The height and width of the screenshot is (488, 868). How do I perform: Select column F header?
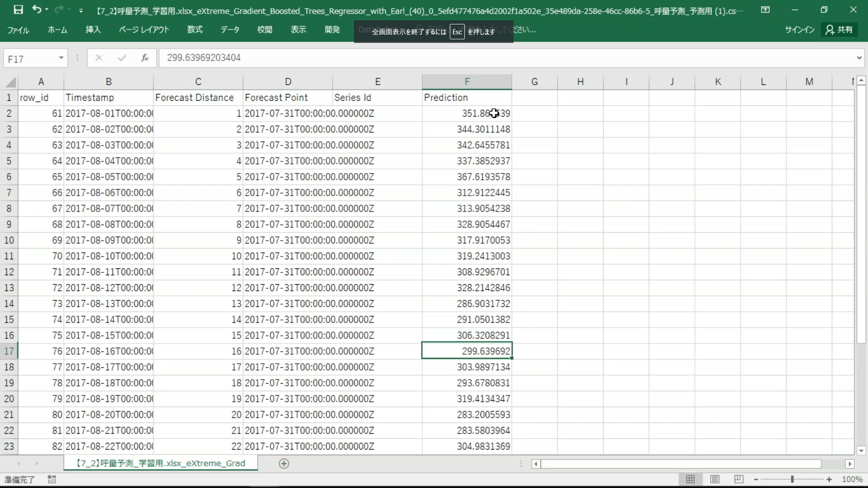[467, 82]
